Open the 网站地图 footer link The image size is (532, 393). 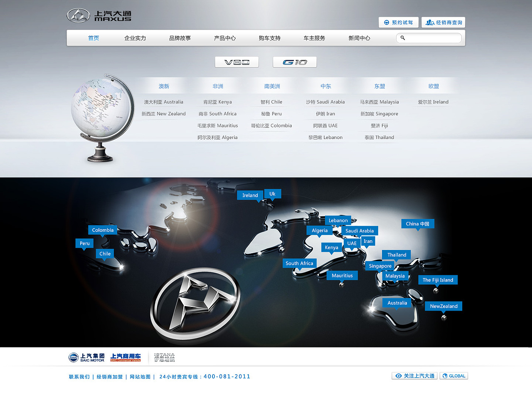click(140, 377)
